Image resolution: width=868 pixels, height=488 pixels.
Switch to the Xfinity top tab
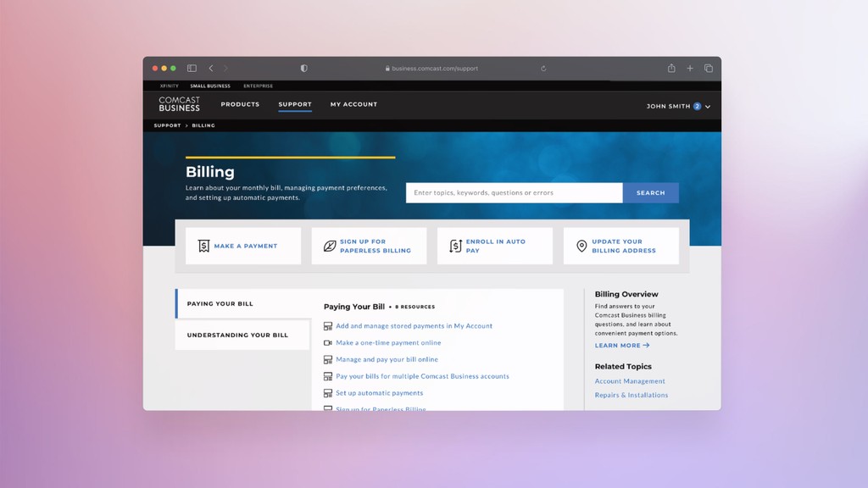tap(170, 86)
